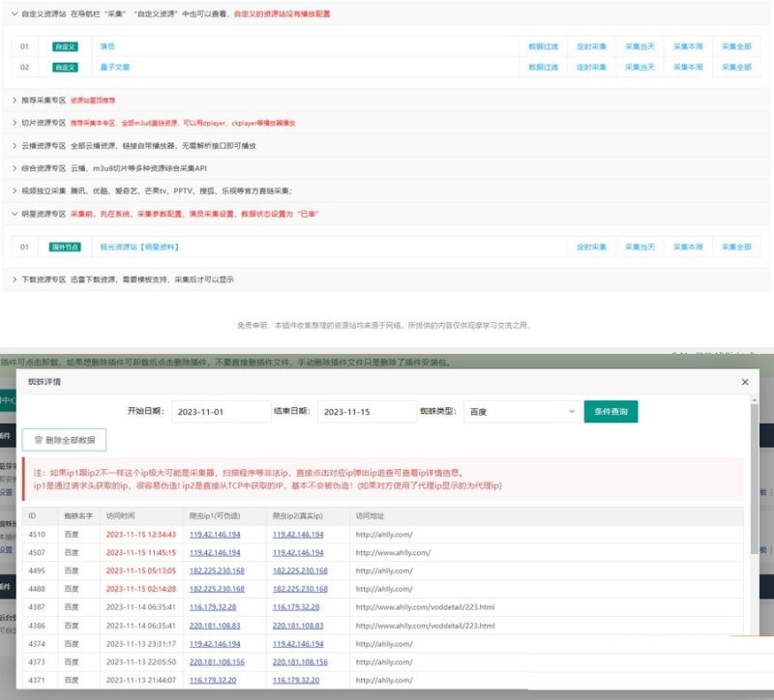This screenshot has width=774, height=700.
Task: Expand the 推荐采集专区 section
Action: [15, 99]
